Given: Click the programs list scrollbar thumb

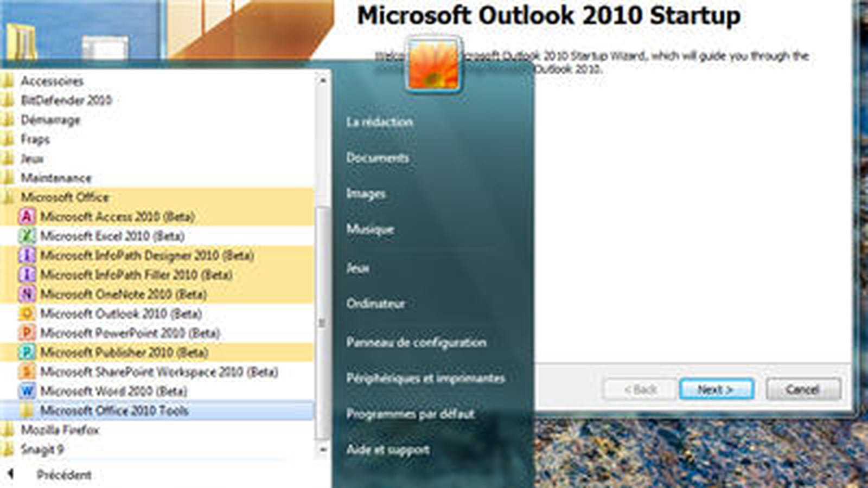Looking at the screenshot, I should click(x=322, y=323).
